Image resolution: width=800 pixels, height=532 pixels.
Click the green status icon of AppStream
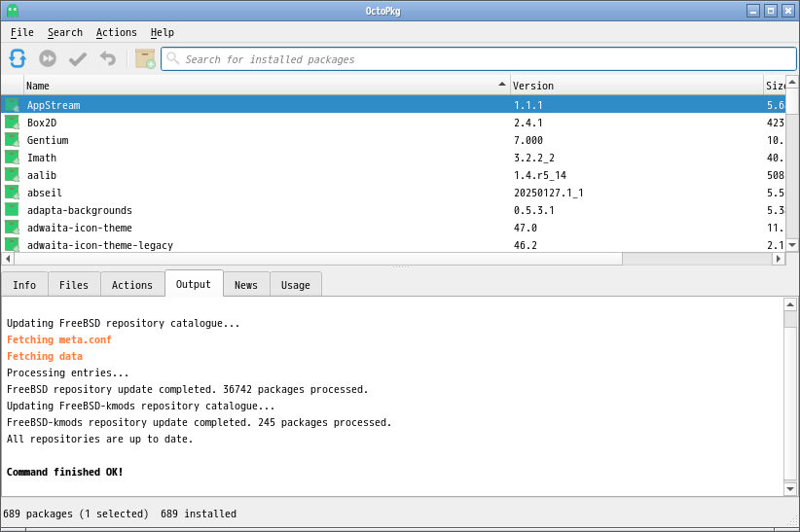click(13, 105)
